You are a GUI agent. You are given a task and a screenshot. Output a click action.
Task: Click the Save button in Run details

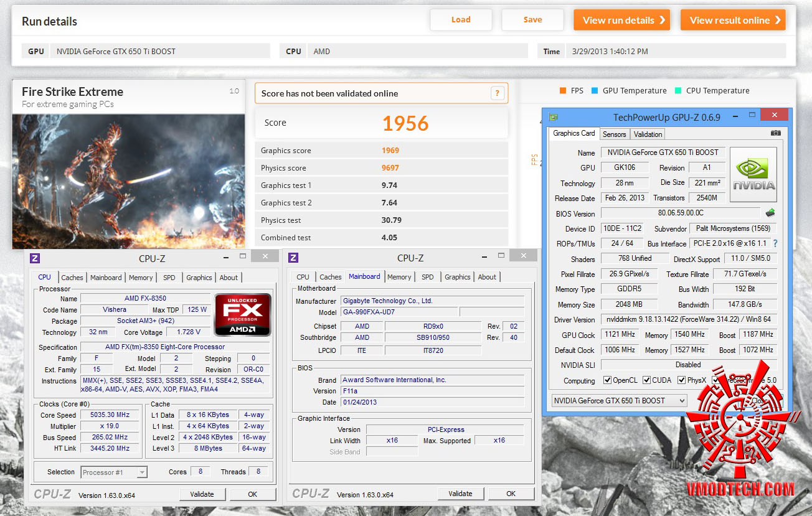tap(532, 20)
